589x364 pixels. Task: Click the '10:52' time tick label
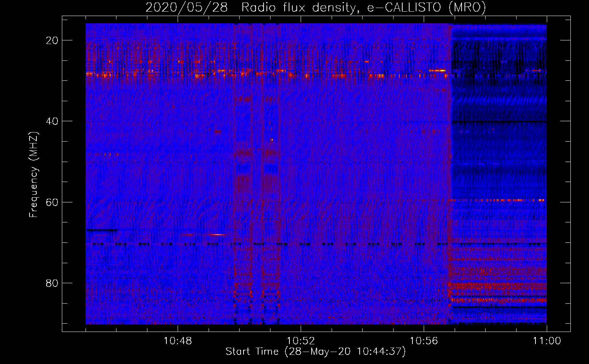coord(301,341)
